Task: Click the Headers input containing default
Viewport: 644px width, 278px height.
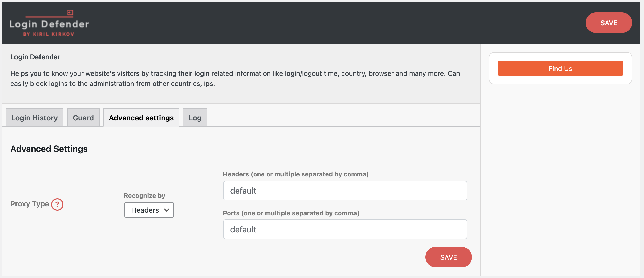Action: tap(345, 190)
